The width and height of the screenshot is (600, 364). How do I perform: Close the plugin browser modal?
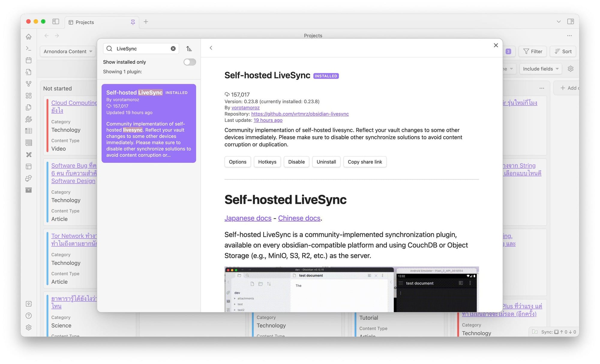coord(496,45)
